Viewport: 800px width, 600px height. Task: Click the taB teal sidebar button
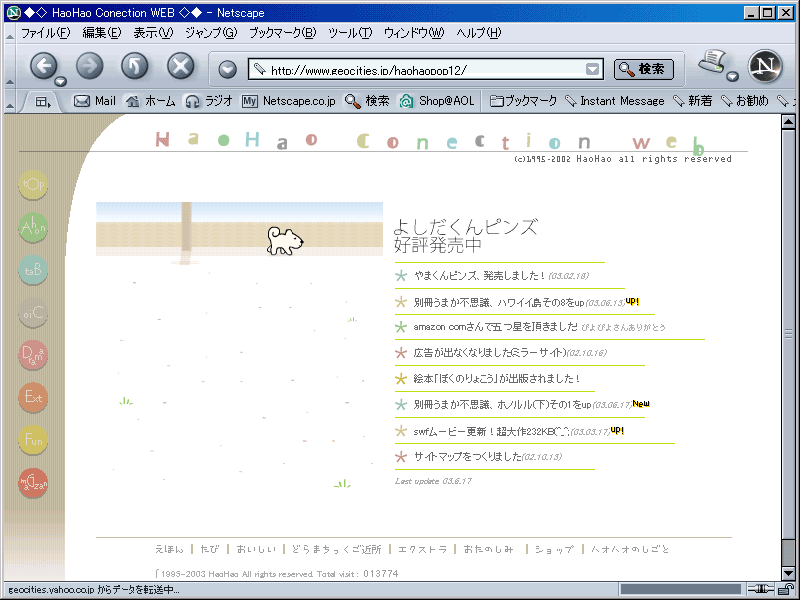click(33, 270)
